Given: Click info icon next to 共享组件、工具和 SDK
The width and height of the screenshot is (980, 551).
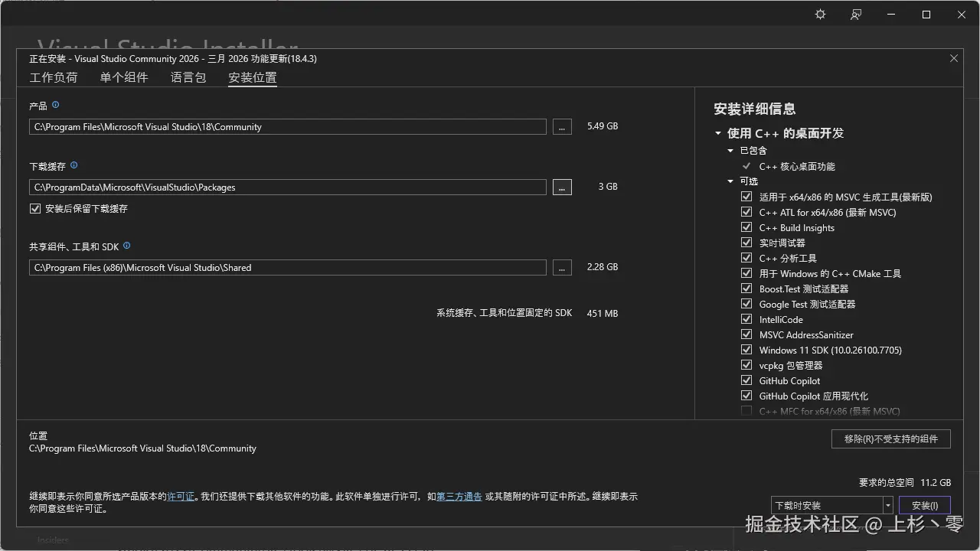Looking at the screenshot, I should (126, 246).
